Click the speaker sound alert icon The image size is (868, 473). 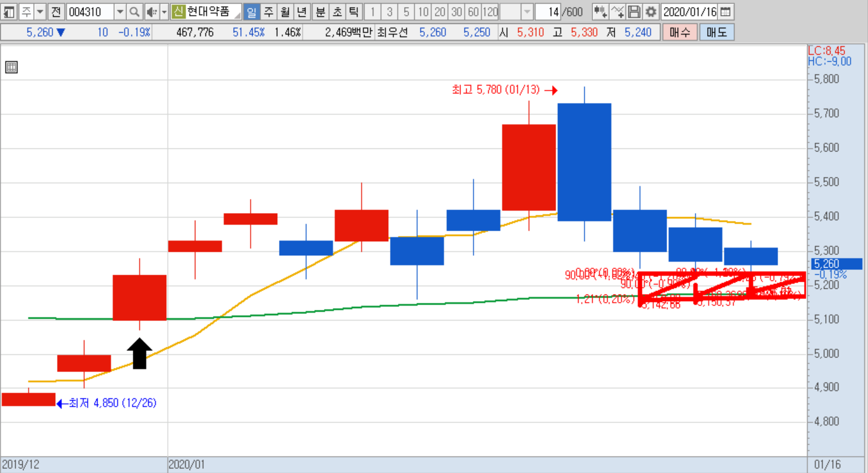point(152,11)
